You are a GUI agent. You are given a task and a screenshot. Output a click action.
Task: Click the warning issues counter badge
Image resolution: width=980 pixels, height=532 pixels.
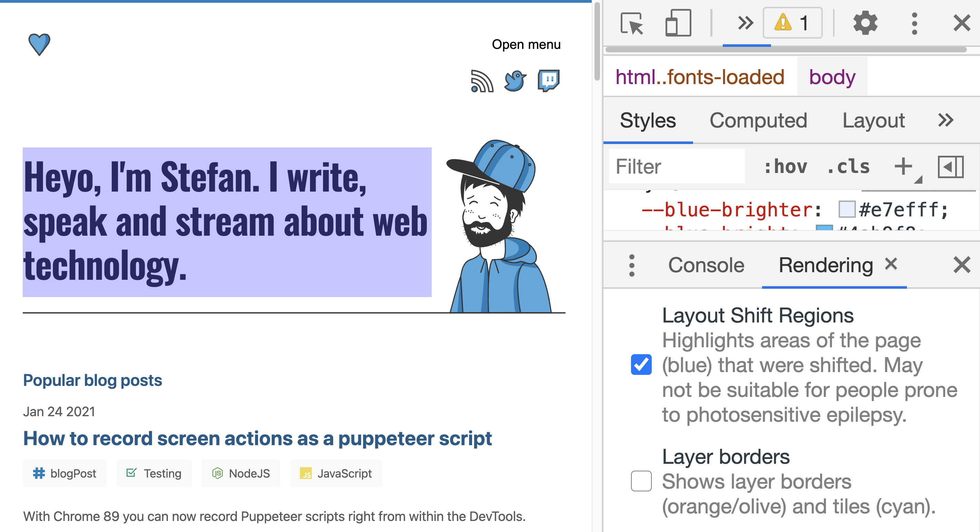[x=792, y=23]
